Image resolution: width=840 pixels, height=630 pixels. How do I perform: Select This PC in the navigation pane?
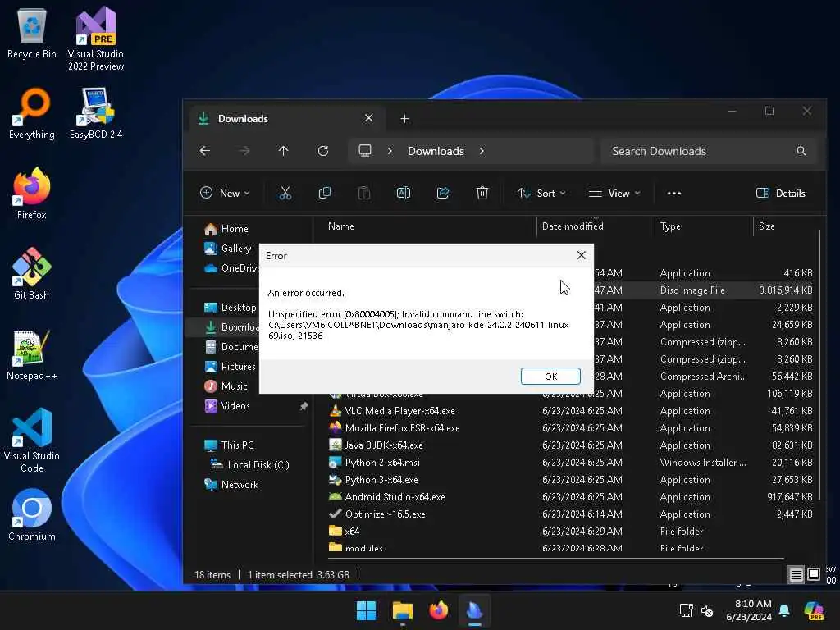click(230, 445)
